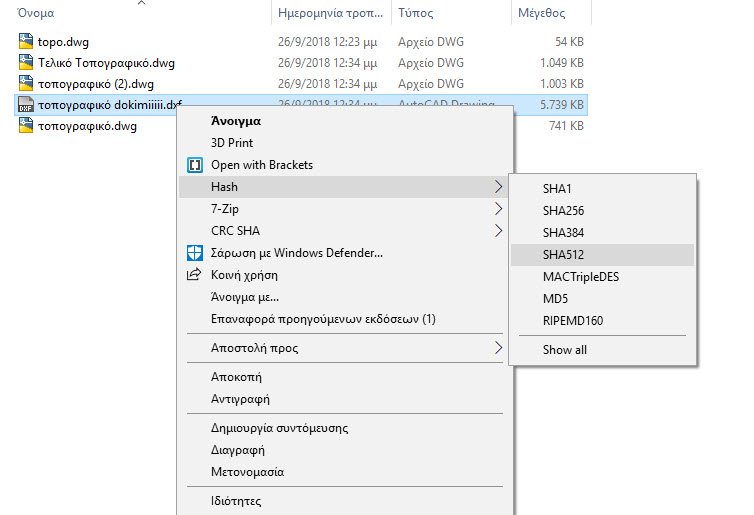Click the topo.dwg file icon
The image size is (754, 515).
(27, 41)
